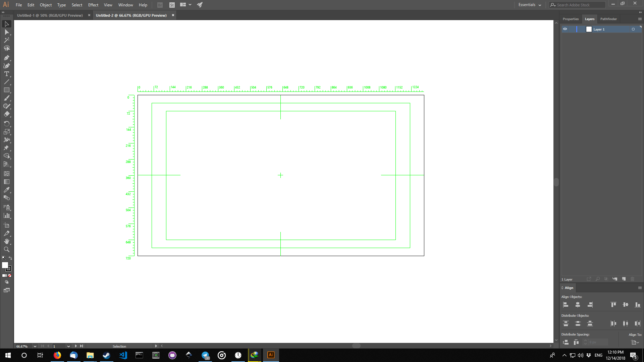Open the Create New Layer icon

tap(624, 279)
